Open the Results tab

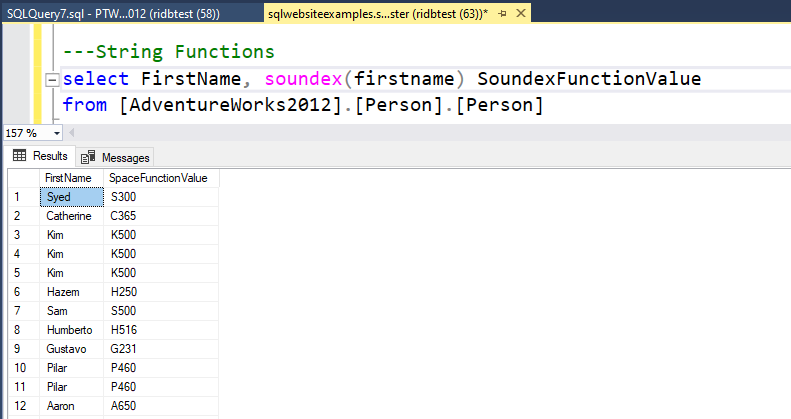click(x=40, y=156)
